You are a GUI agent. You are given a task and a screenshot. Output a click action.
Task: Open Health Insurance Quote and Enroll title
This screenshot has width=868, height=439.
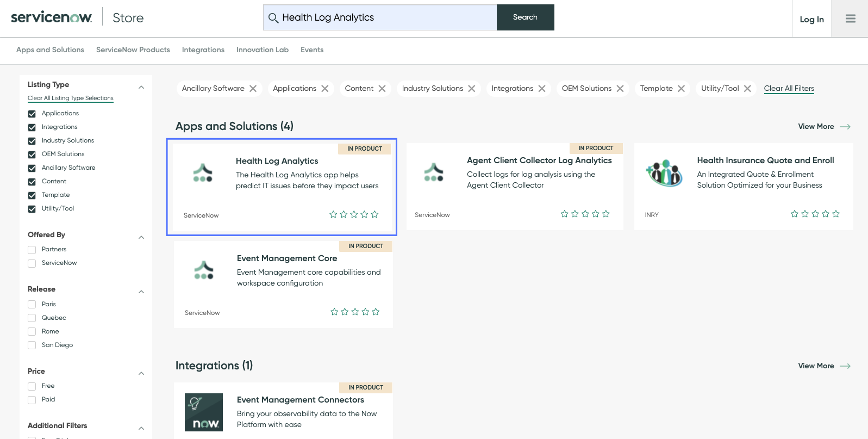coord(765,160)
